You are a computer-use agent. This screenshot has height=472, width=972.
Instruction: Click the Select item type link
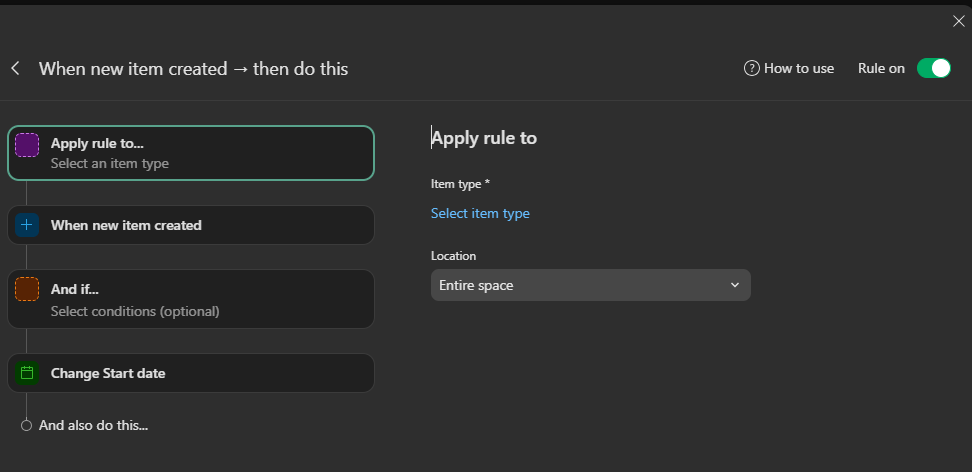click(x=480, y=213)
